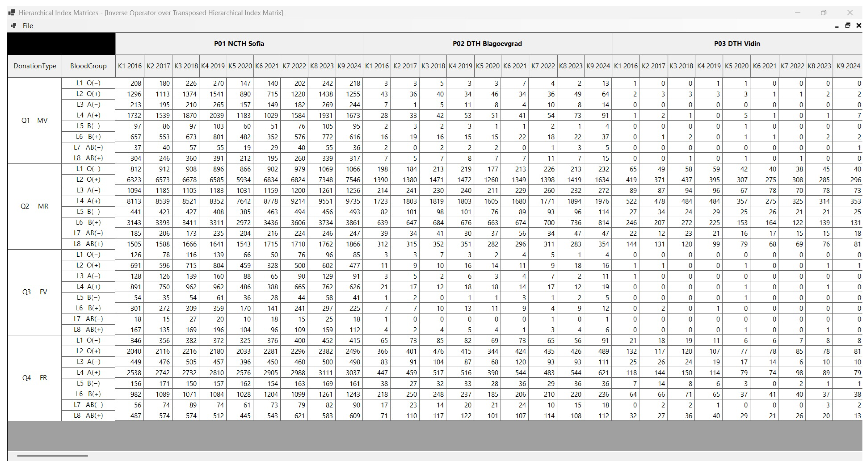Close the Hierarchical Index Matrices application
Viewport: 868px width, 467px height.
tap(850, 13)
